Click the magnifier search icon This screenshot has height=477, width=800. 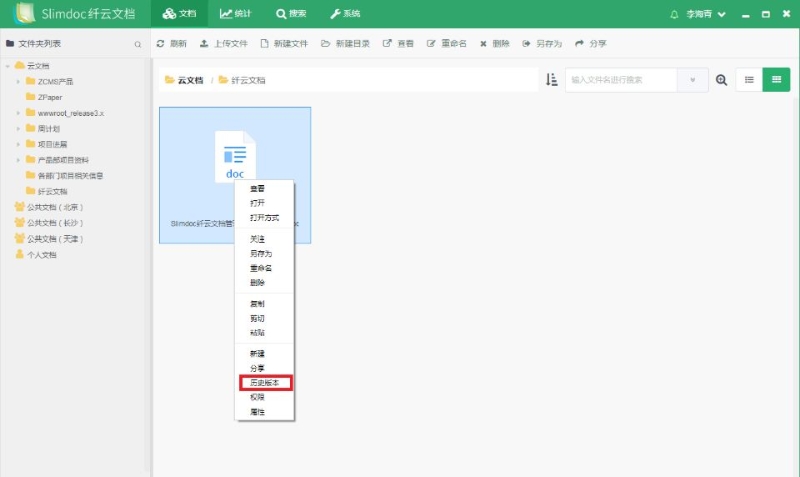pyautogui.click(x=721, y=80)
